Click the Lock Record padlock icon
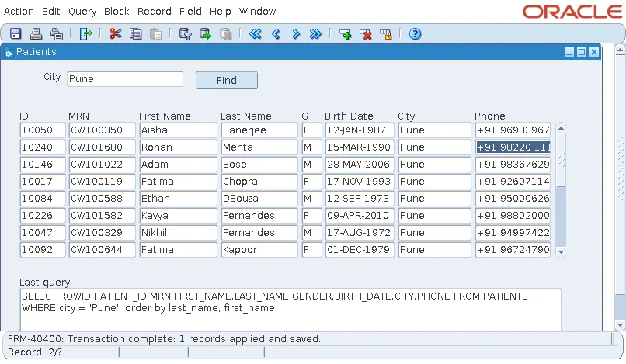626x364 pixels. point(386,34)
